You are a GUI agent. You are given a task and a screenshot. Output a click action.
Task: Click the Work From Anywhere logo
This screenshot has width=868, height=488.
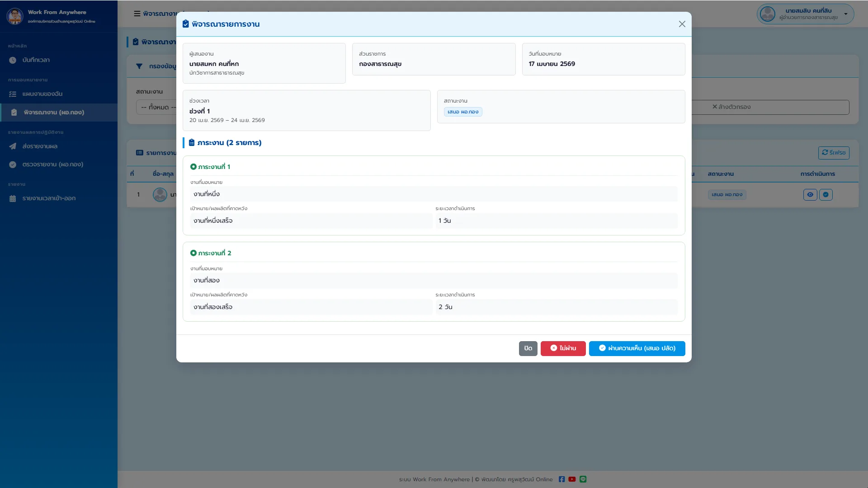[15, 16]
